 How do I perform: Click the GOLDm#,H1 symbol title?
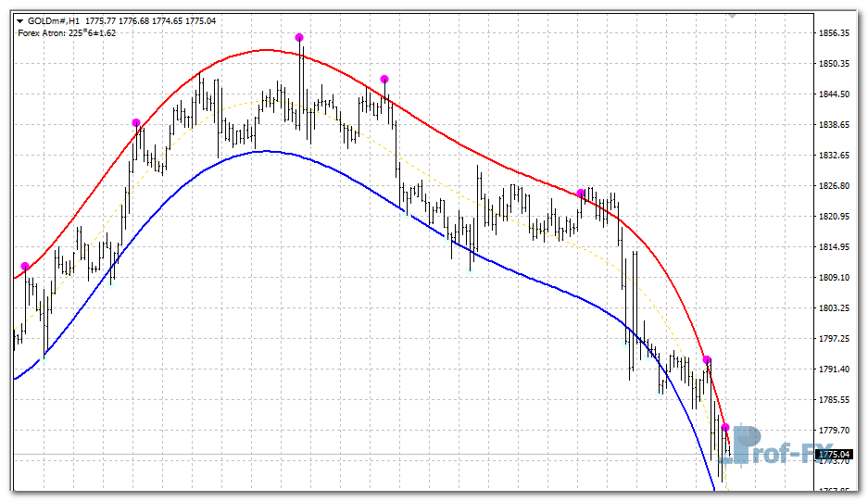[x=54, y=20]
